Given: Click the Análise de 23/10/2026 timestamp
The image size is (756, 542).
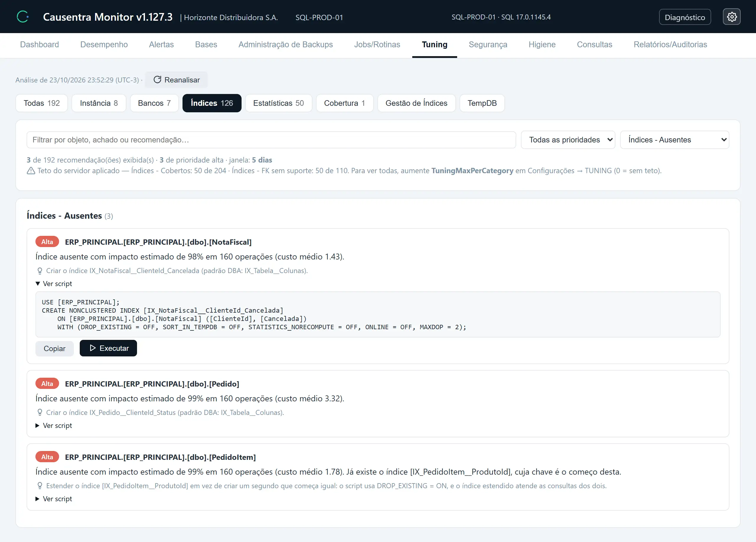Looking at the screenshot, I should tap(77, 80).
